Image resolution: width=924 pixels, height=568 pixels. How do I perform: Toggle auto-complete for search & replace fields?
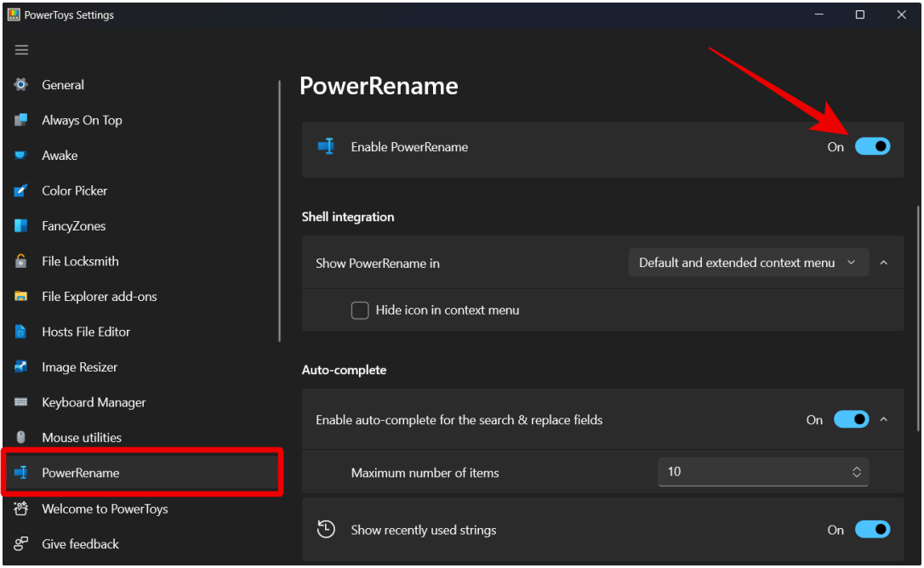tap(851, 419)
